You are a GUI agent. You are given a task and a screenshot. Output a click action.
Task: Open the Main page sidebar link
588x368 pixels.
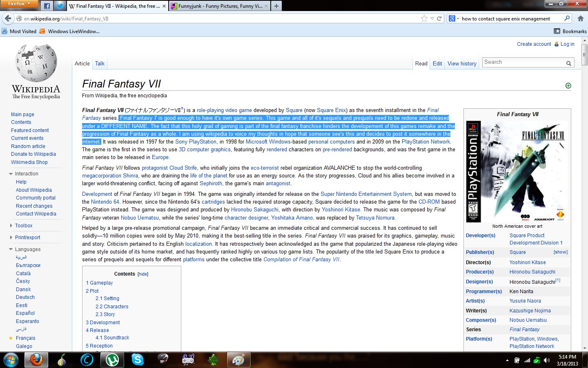(22, 114)
